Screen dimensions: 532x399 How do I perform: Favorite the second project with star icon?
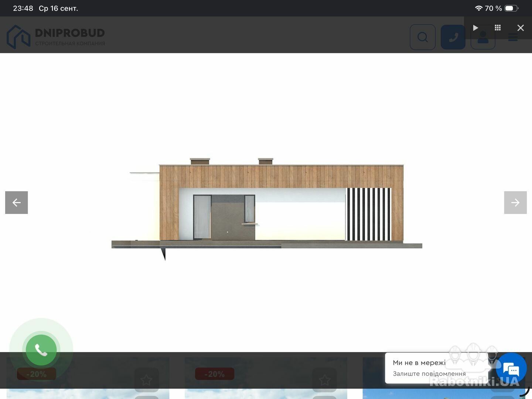(325, 379)
